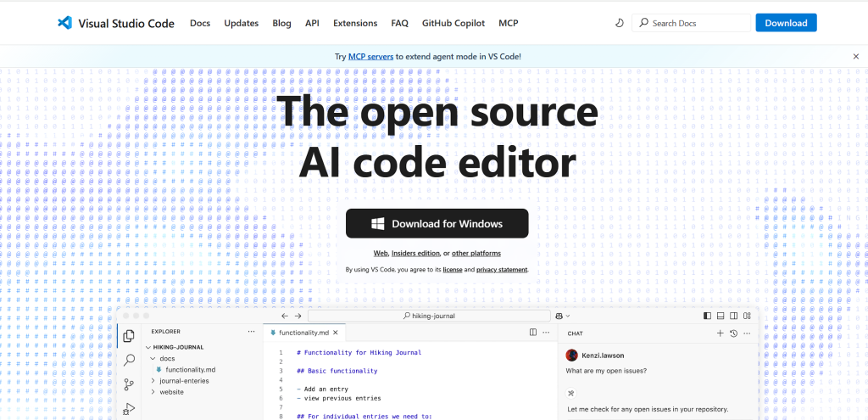The height and width of the screenshot is (420, 868).
Task: Click '## Basic functionality' code line
Action: click(x=337, y=371)
